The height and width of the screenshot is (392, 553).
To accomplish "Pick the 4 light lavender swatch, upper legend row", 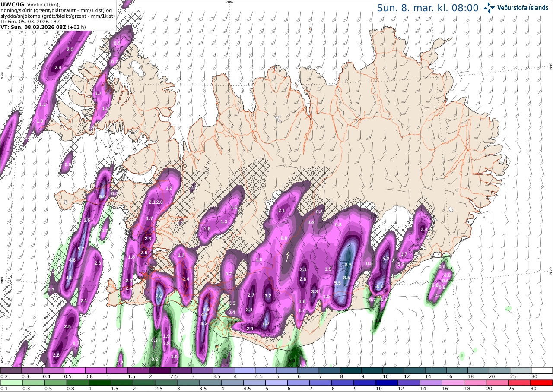I will (245, 370).
